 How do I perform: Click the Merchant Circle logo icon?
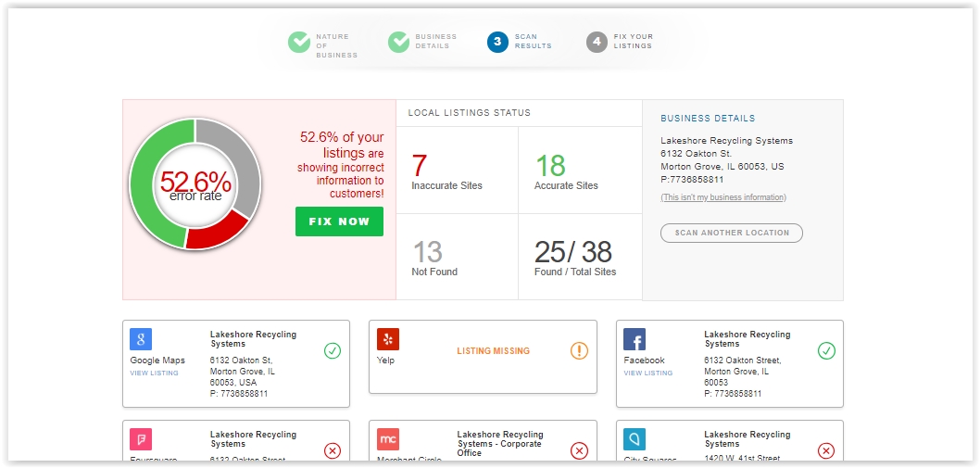pos(388,439)
